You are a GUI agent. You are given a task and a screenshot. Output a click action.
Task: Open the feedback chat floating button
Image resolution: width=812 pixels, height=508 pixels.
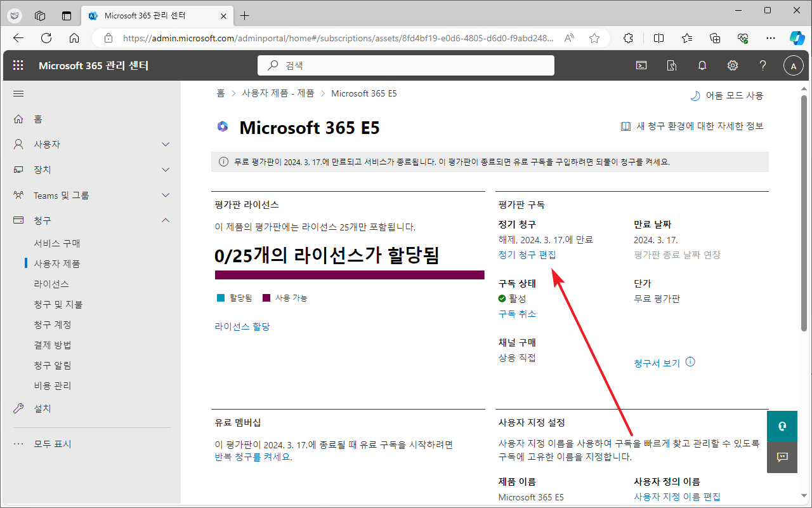[782, 457]
